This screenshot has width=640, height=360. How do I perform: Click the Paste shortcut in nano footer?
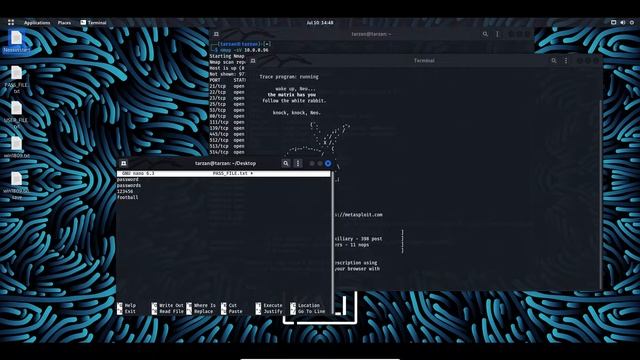[232, 311]
